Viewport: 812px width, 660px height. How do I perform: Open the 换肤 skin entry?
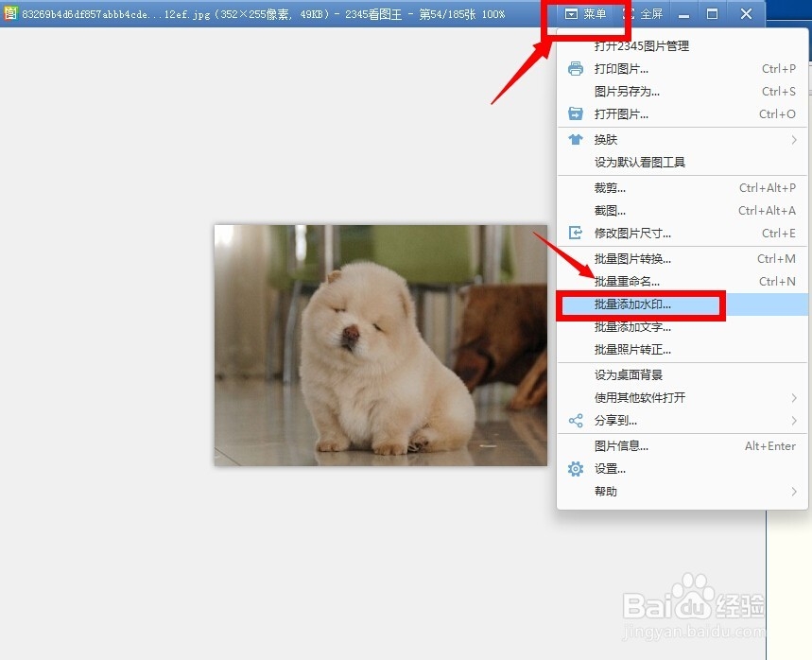[x=682, y=140]
